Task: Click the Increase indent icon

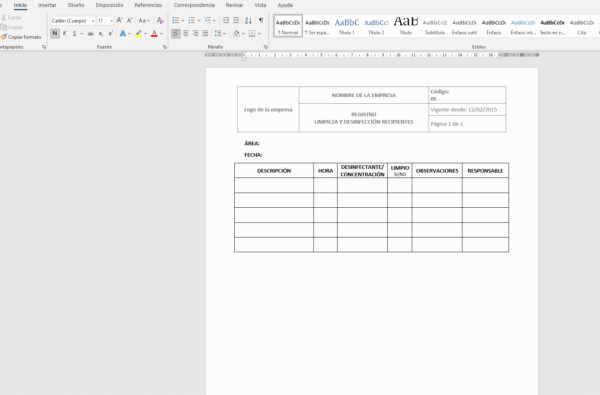Action: [x=236, y=20]
